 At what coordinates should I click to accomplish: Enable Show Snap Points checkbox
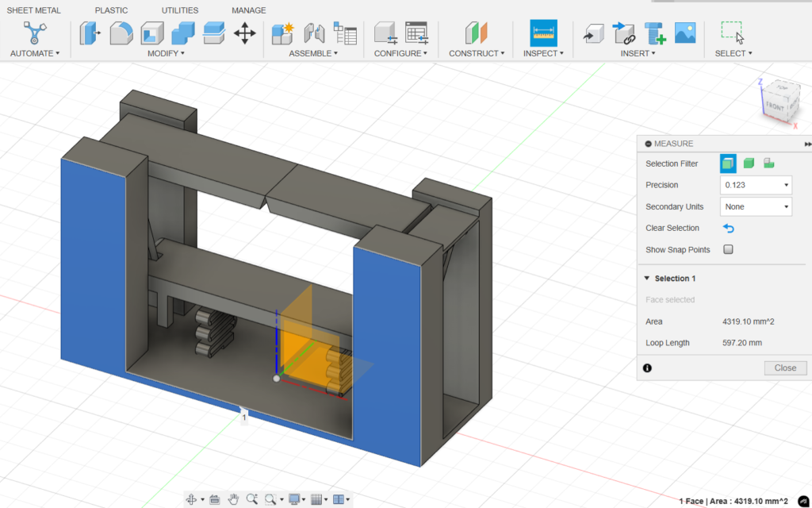pos(728,249)
